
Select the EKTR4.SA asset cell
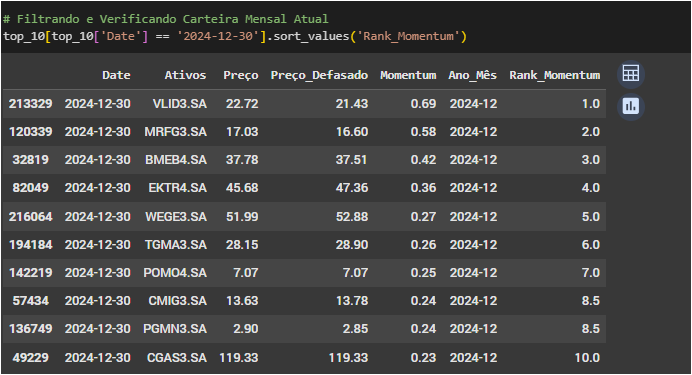coord(177,188)
